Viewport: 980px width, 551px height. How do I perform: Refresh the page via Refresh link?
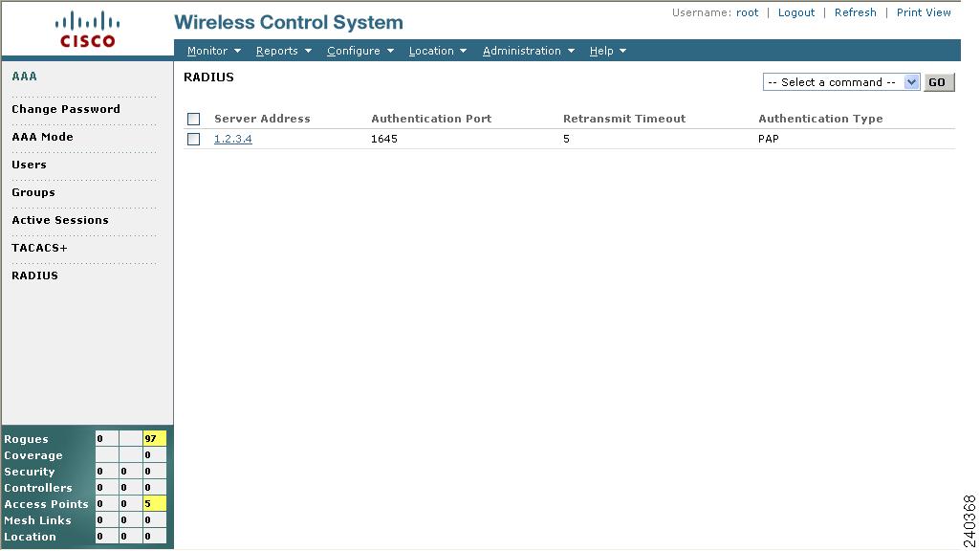click(855, 12)
